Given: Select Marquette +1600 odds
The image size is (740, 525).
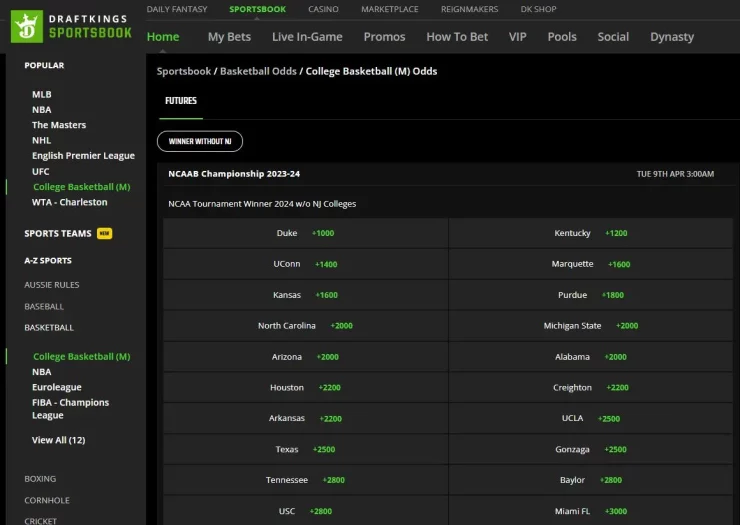Looking at the screenshot, I should tap(590, 264).
